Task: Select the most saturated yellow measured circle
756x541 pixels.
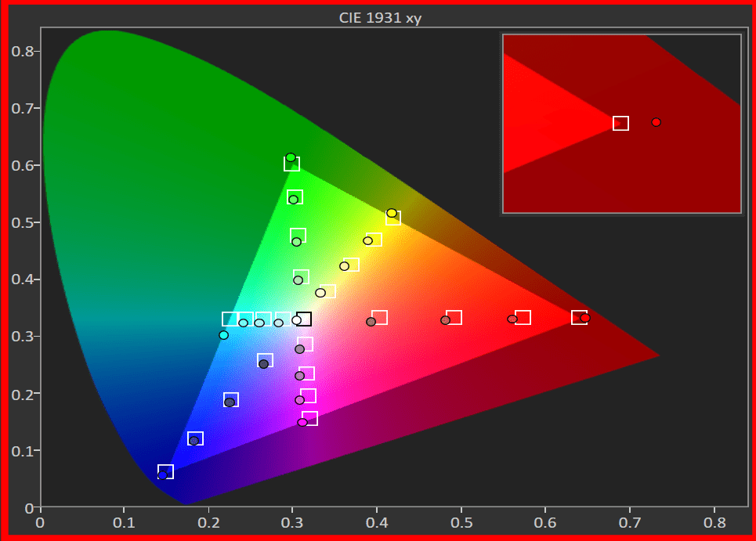Action: point(392,213)
